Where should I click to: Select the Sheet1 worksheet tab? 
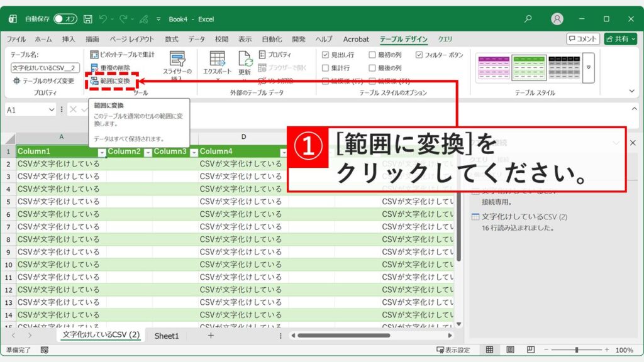[166, 336]
